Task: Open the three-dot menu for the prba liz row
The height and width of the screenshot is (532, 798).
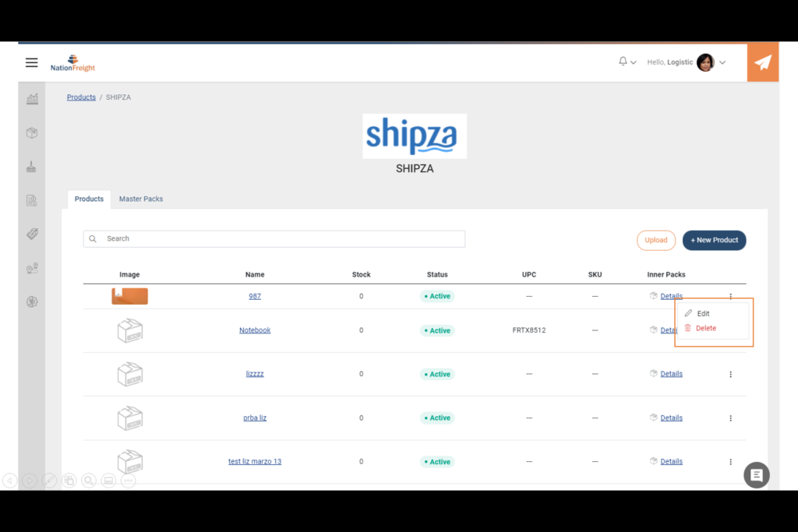Action: click(x=730, y=418)
